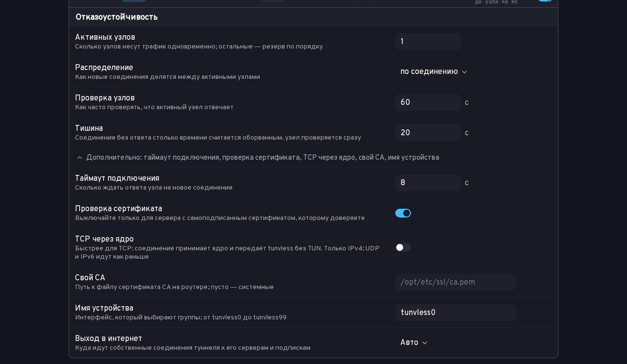
Task: Click the description starting 'Выключайте только для сервера'
Action: point(220,218)
